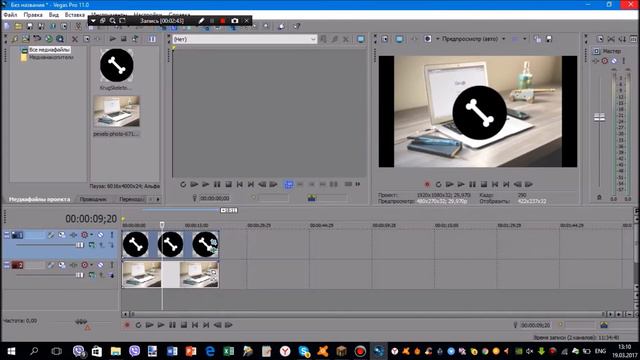This screenshot has height=360, width=640.
Task: Switch to Медиафайлы проекта tab
Action: point(40,199)
